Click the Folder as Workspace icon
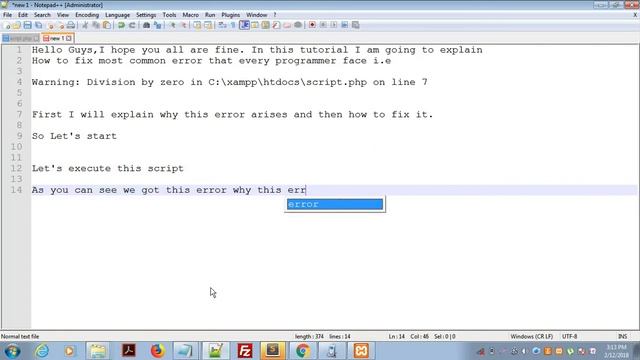This screenshot has width=640, height=360. (287, 25)
